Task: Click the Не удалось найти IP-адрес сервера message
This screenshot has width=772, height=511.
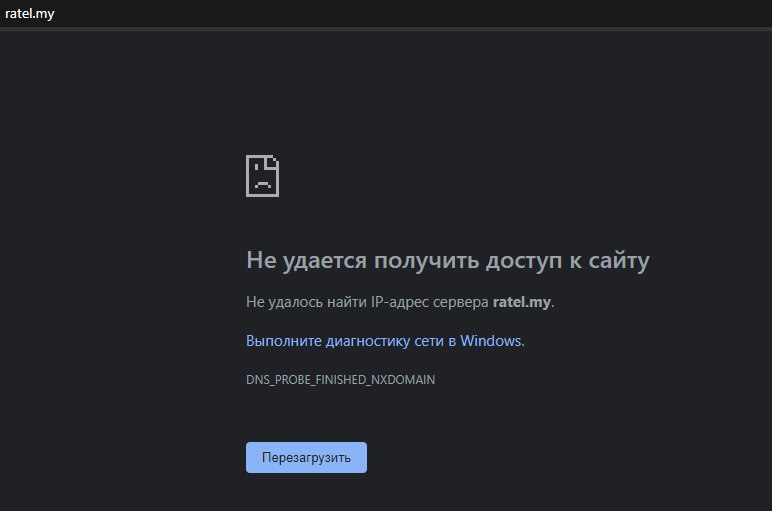Action: point(400,302)
